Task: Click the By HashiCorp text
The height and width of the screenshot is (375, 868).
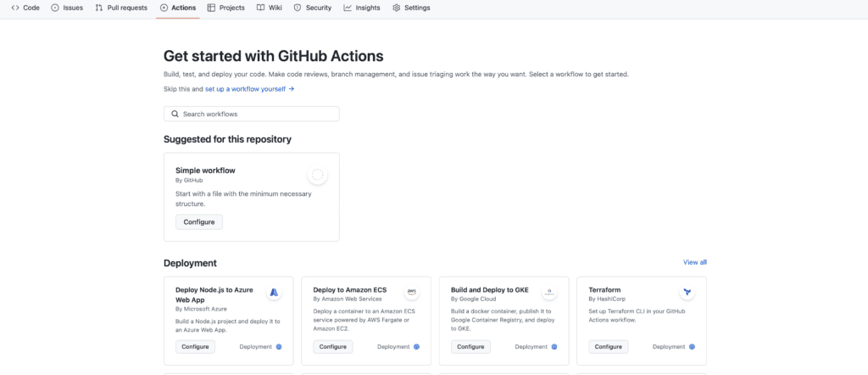Action: point(606,299)
